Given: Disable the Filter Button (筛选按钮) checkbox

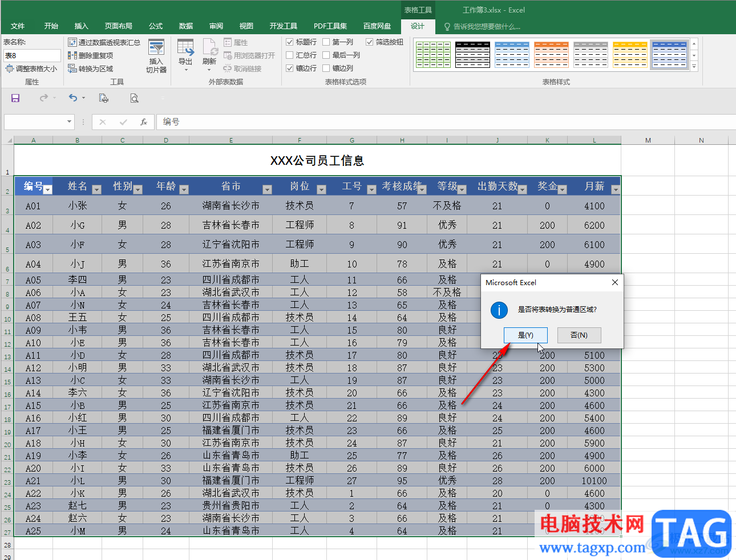Looking at the screenshot, I should [x=370, y=42].
